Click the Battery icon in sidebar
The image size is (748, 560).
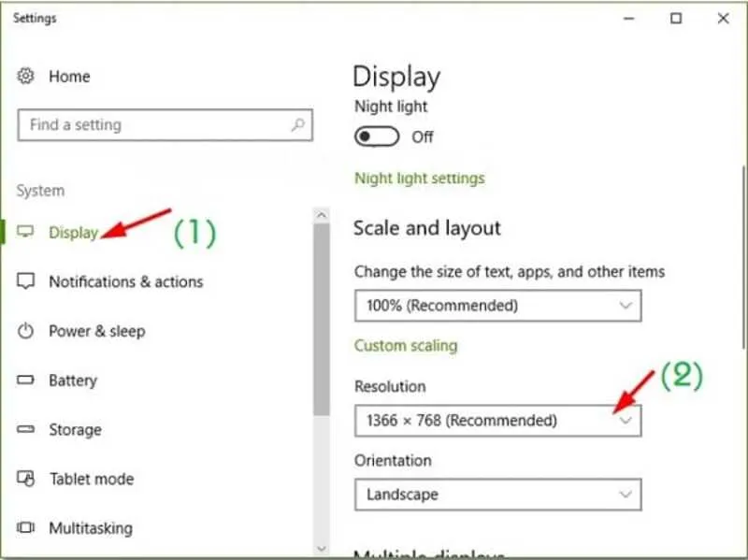coord(26,381)
